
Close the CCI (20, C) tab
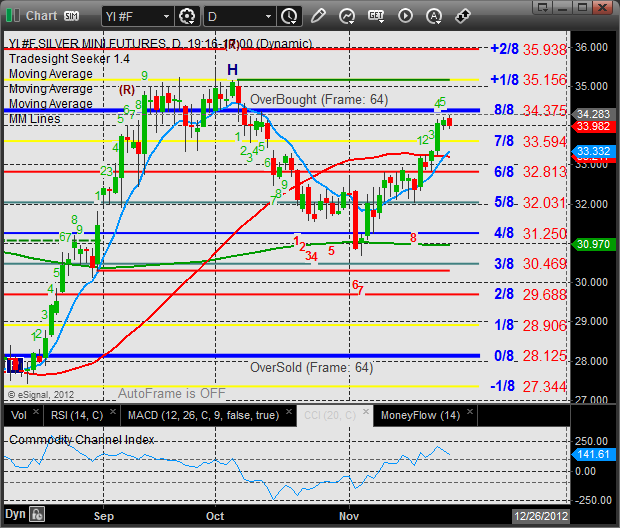pyautogui.click(x=366, y=411)
